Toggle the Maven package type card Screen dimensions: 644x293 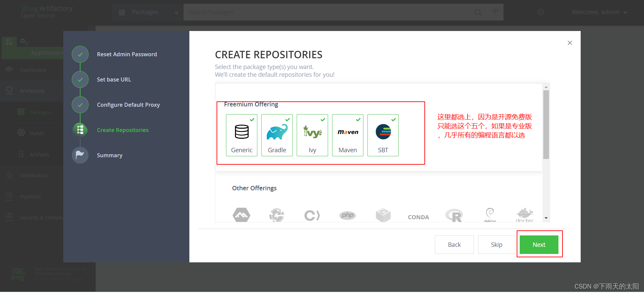348,135
